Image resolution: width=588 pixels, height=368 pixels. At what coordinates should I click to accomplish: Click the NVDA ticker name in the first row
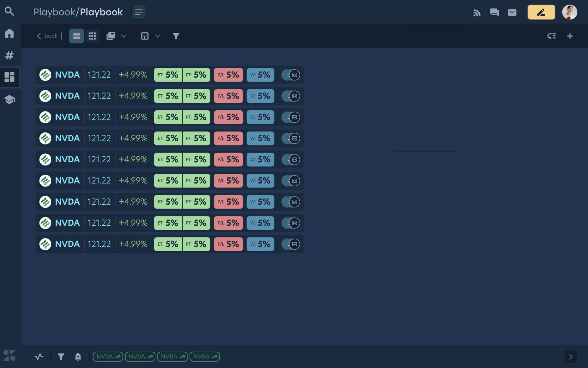coord(67,75)
